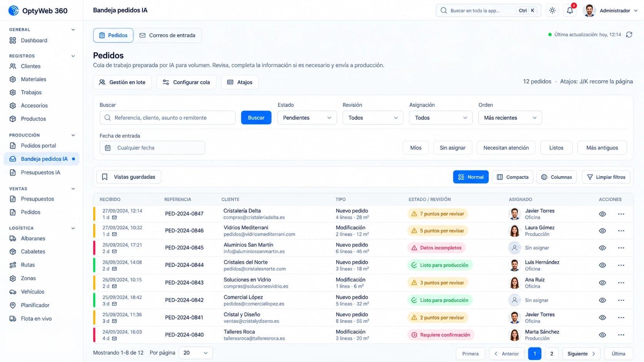The height and width of the screenshot is (362, 644).
Task: Click the Buscar reference search field
Action: 168,118
